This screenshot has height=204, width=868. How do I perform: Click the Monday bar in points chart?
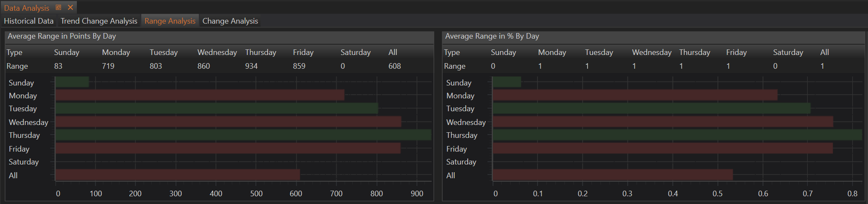tap(200, 95)
